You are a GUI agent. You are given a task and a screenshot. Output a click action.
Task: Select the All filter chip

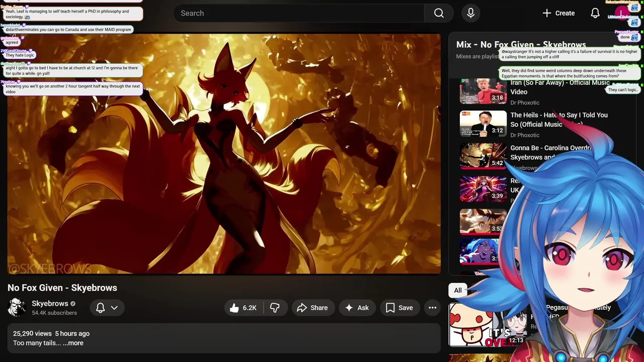pos(457,290)
